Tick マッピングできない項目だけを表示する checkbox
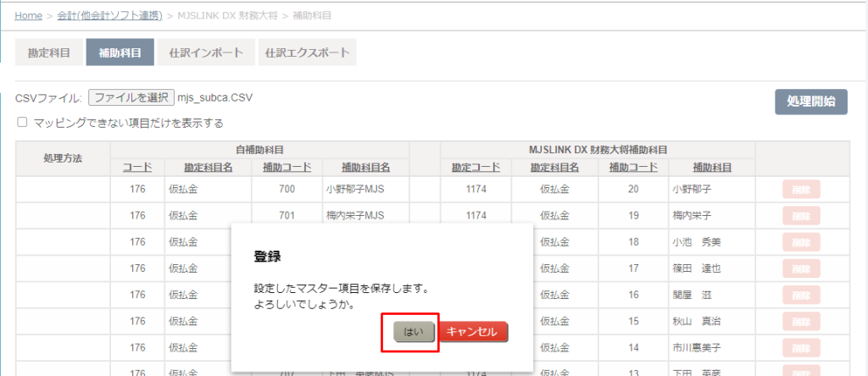 [22, 122]
